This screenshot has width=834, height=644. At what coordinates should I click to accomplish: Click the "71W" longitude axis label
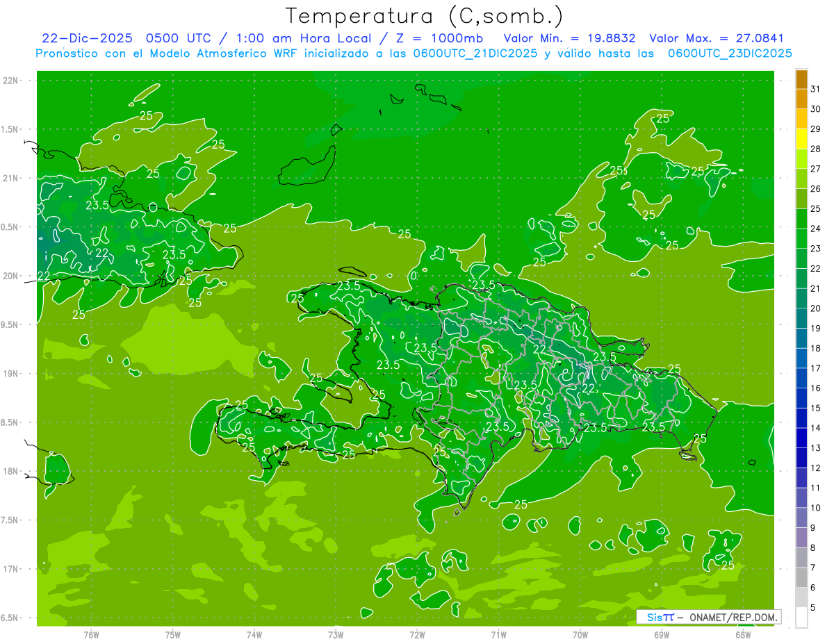(498, 635)
